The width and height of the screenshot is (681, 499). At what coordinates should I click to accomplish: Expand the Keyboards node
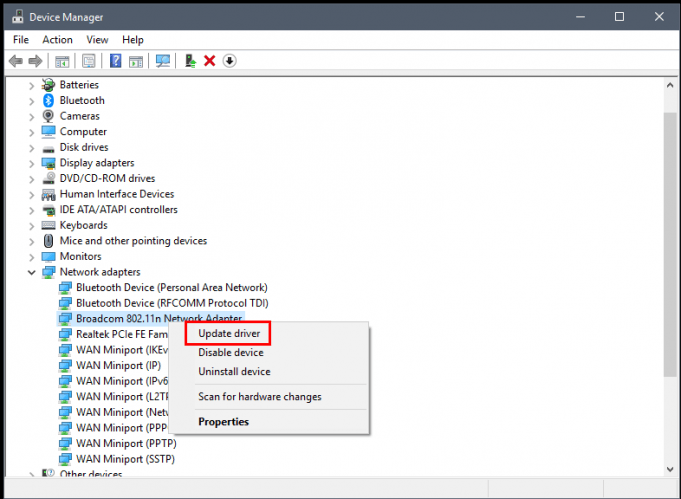point(31,226)
